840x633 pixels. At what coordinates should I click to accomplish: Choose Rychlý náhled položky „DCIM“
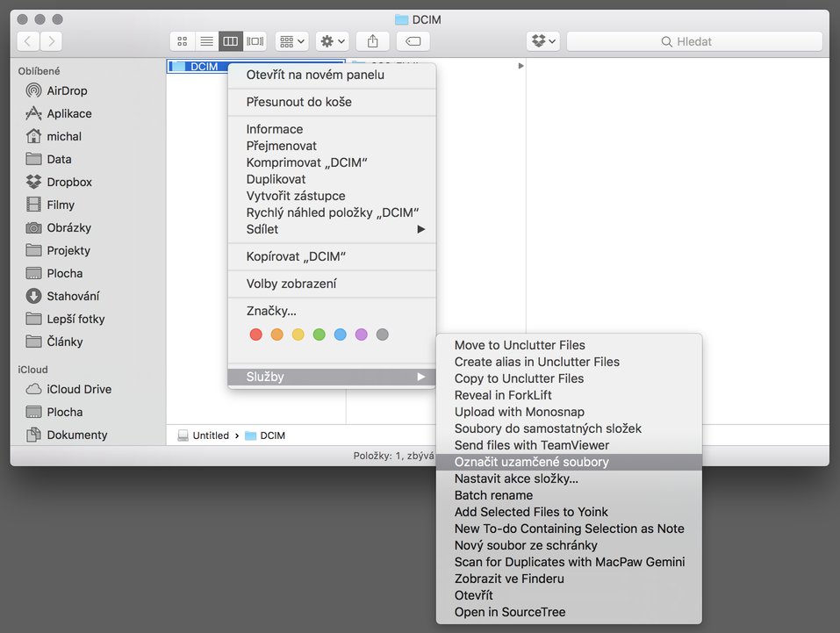click(x=332, y=212)
